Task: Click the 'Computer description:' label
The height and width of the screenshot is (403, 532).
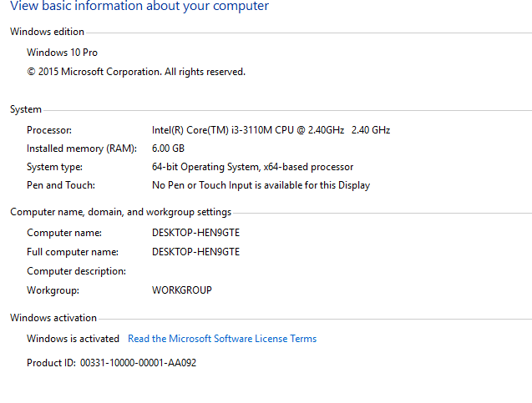Action: 76,271
